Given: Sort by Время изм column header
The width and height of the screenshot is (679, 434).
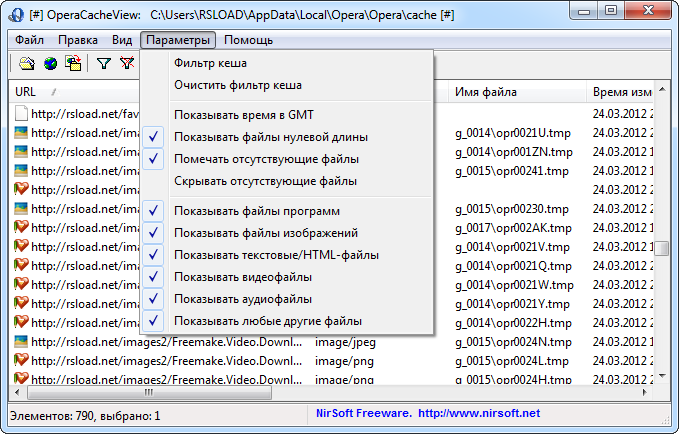Looking at the screenshot, I should point(620,92).
